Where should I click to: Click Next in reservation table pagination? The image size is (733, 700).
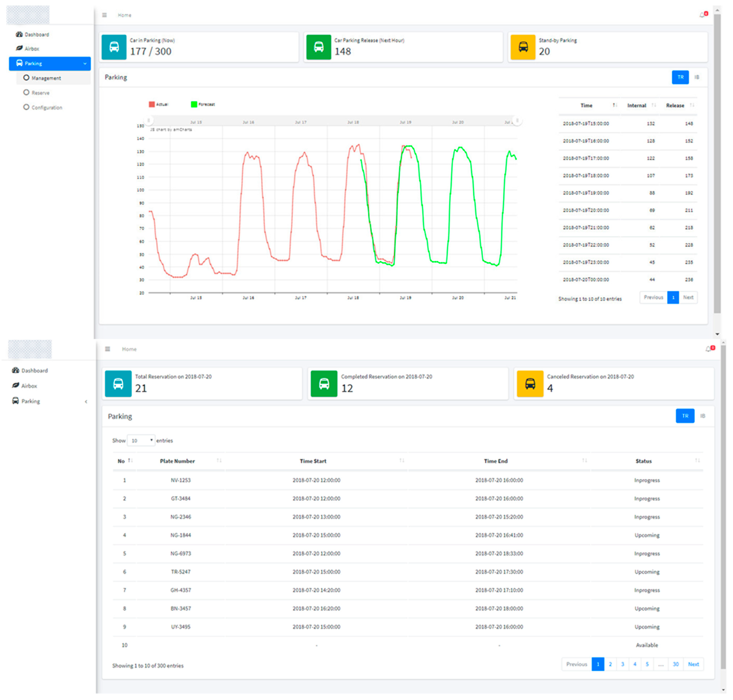click(x=693, y=664)
